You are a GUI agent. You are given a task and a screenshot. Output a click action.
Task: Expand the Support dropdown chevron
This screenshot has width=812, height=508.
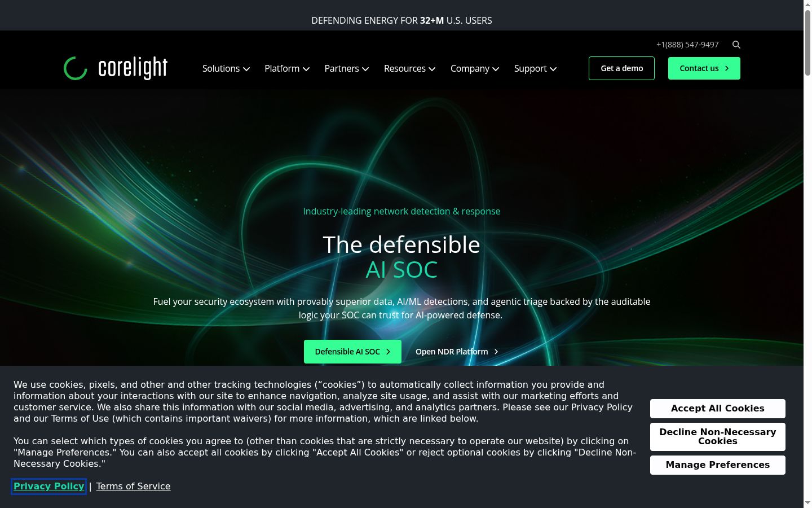(x=553, y=69)
